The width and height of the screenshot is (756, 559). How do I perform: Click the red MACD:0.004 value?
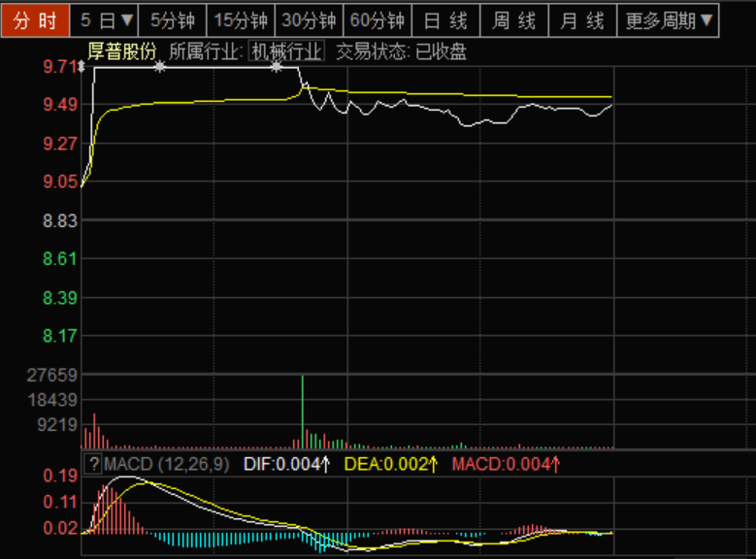coord(506,464)
